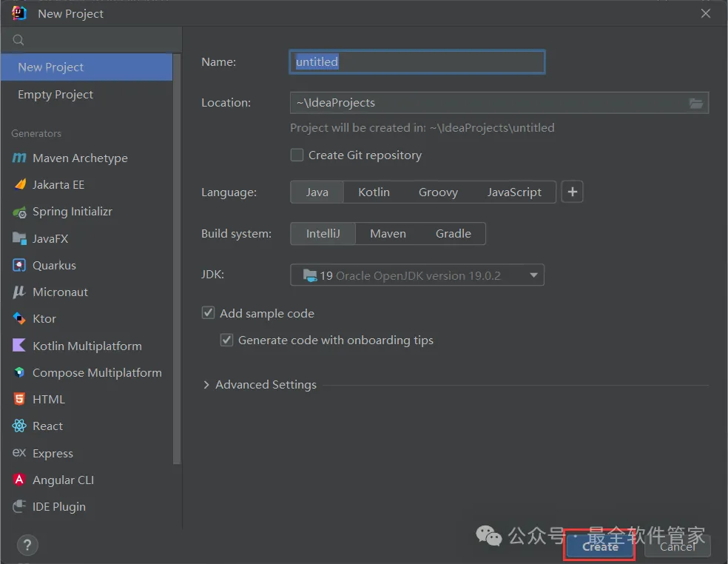Click the Angular CLI label
Screen dimensions: 728x564
[x=63, y=480]
